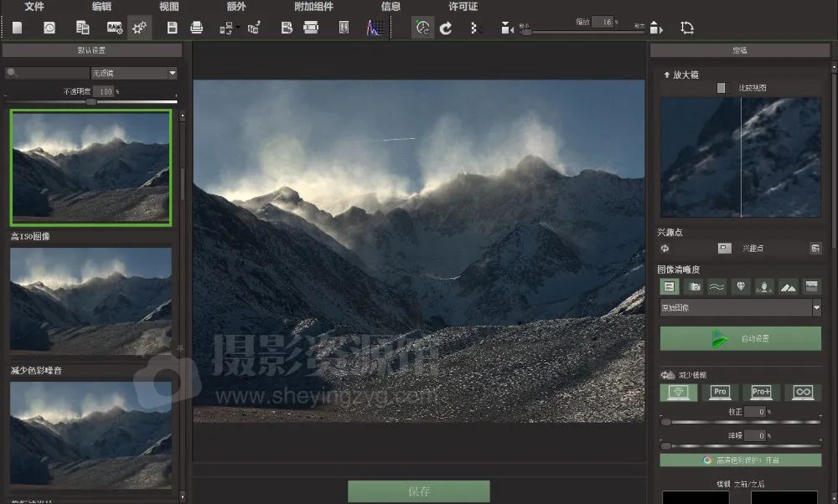Open the 附加组件 menu
The width and height of the screenshot is (838, 504).
pos(313,7)
